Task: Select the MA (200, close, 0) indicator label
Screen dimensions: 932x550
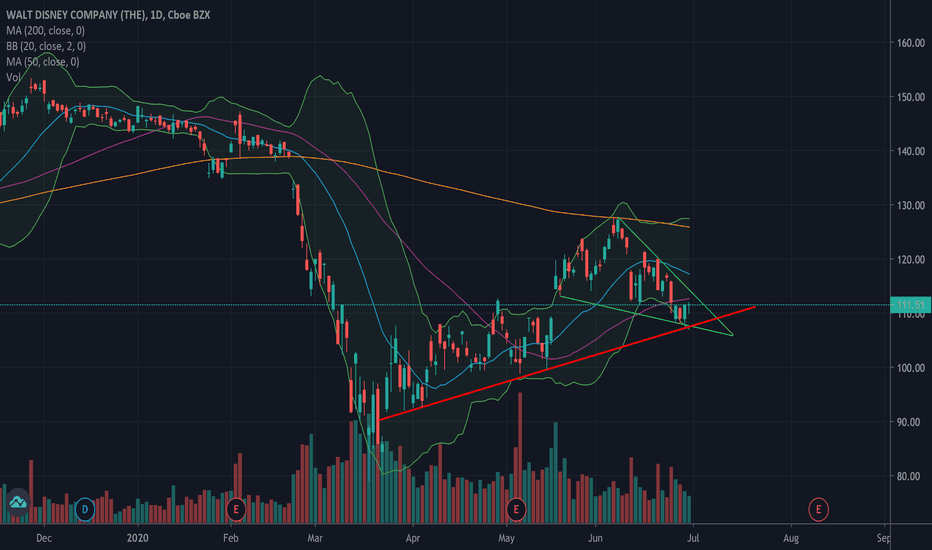Action: click(45, 30)
